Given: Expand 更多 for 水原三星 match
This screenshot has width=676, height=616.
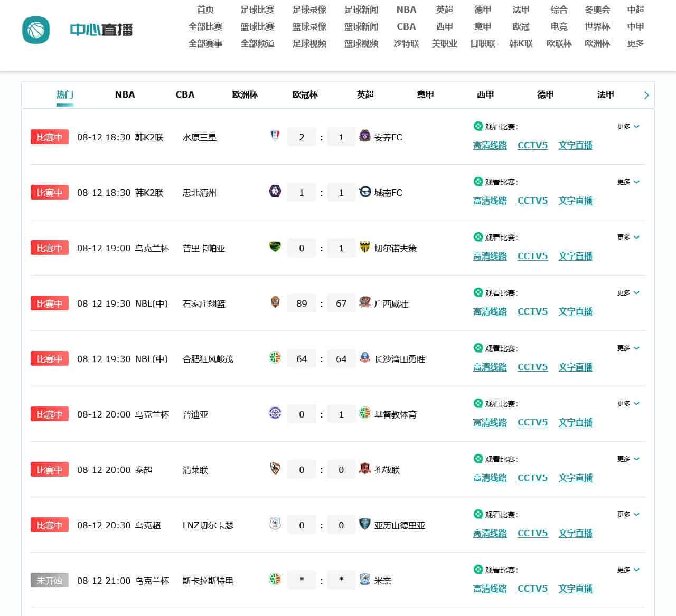Looking at the screenshot, I should coord(628,127).
